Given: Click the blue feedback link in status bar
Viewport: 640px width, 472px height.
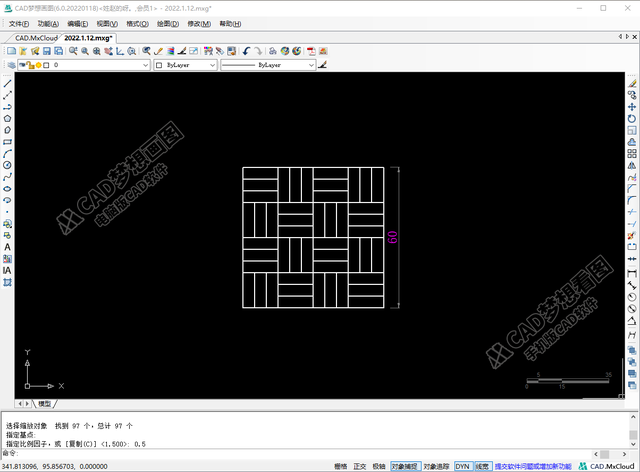Looking at the screenshot, I should point(533,466).
